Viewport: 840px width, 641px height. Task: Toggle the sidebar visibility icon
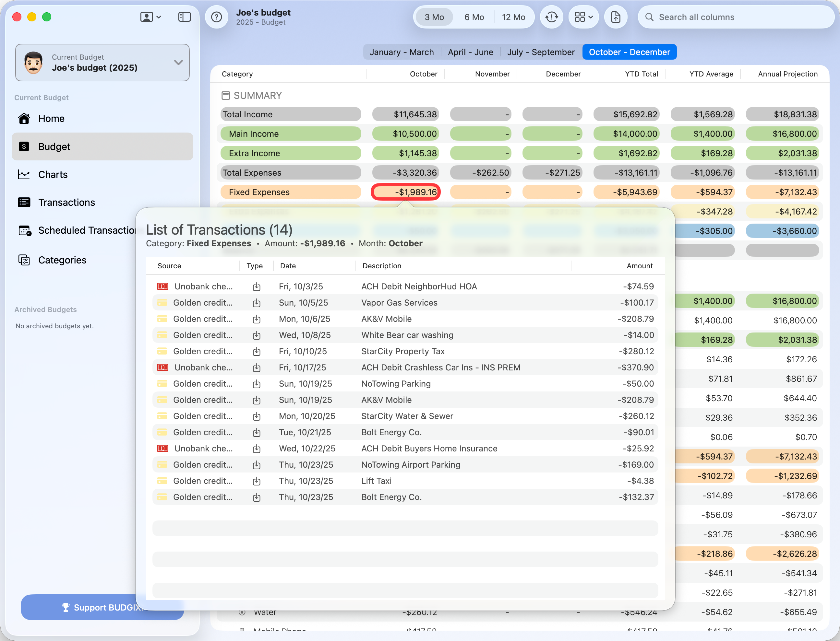tap(185, 17)
